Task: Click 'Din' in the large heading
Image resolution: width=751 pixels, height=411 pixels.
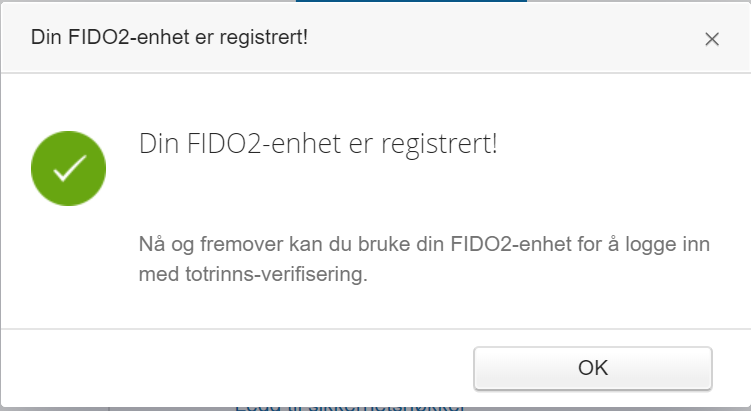Action: click(x=155, y=144)
